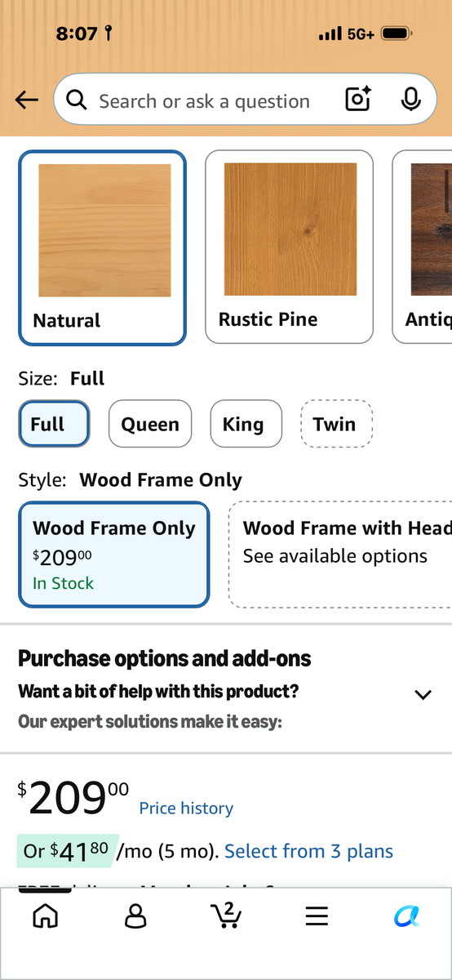The height and width of the screenshot is (980, 452).
Task: Tap the search text field
Action: click(x=204, y=100)
